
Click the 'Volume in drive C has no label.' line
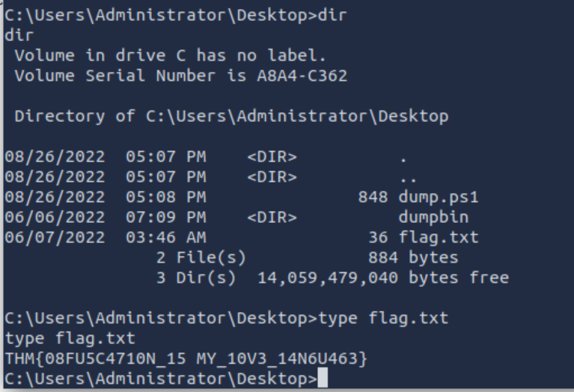tap(170, 55)
